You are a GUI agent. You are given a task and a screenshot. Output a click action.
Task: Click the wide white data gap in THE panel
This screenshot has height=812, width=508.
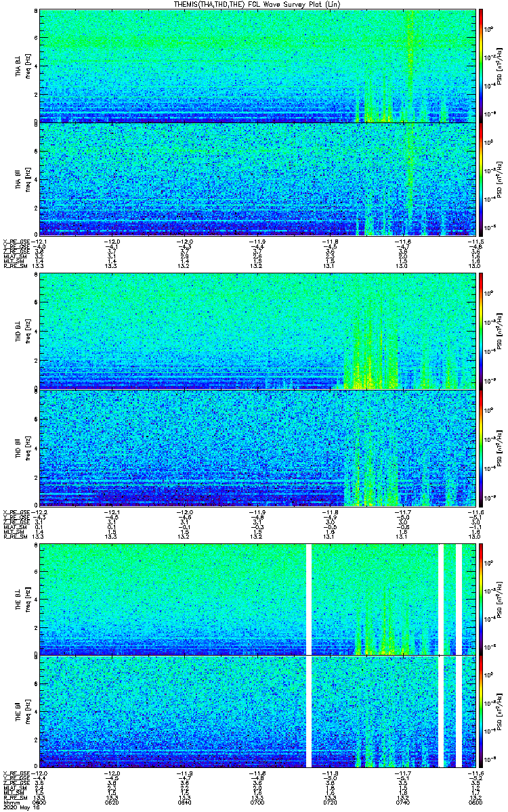[x=310, y=655]
